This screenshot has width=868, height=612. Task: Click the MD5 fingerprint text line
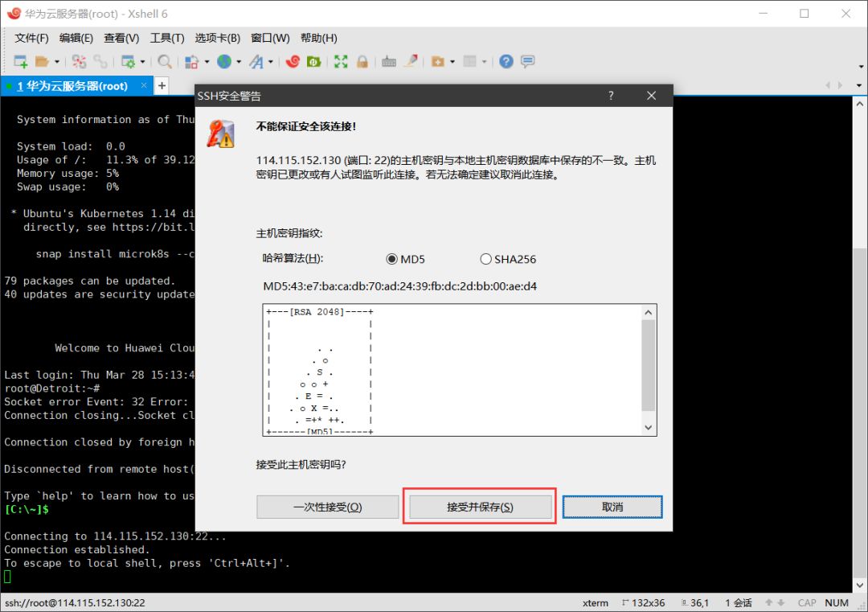[399, 286]
